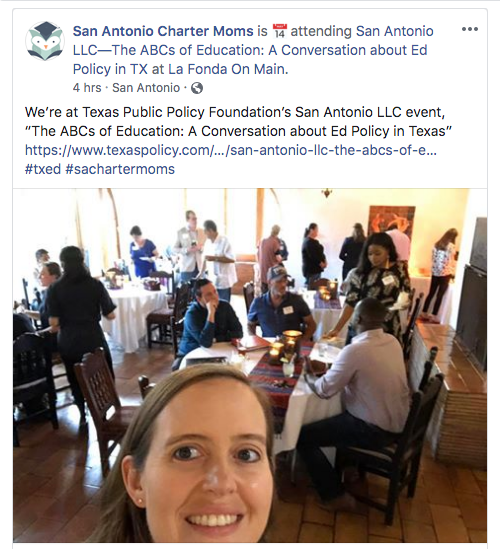Viewport: 500px width, 549px height.
Task: Click the #sachartermoms hashtag
Action: point(120,169)
